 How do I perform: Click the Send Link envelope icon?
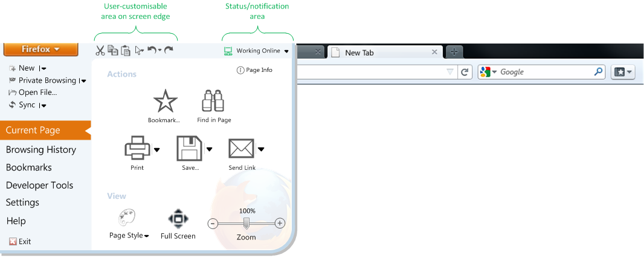tap(241, 148)
